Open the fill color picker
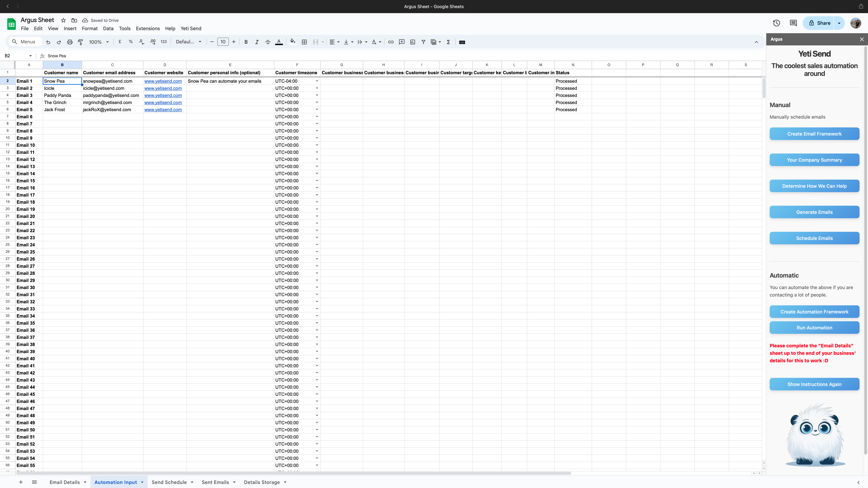Screen dimensions: 868x488 292,42
